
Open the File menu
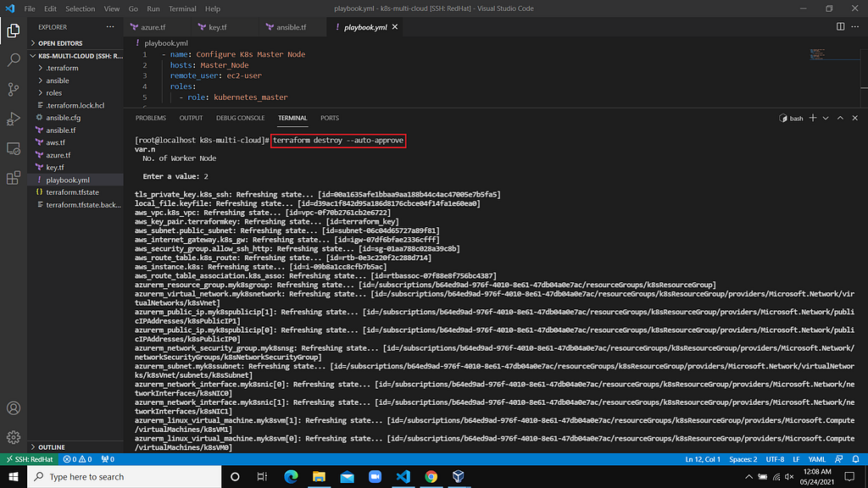click(x=30, y=8)
